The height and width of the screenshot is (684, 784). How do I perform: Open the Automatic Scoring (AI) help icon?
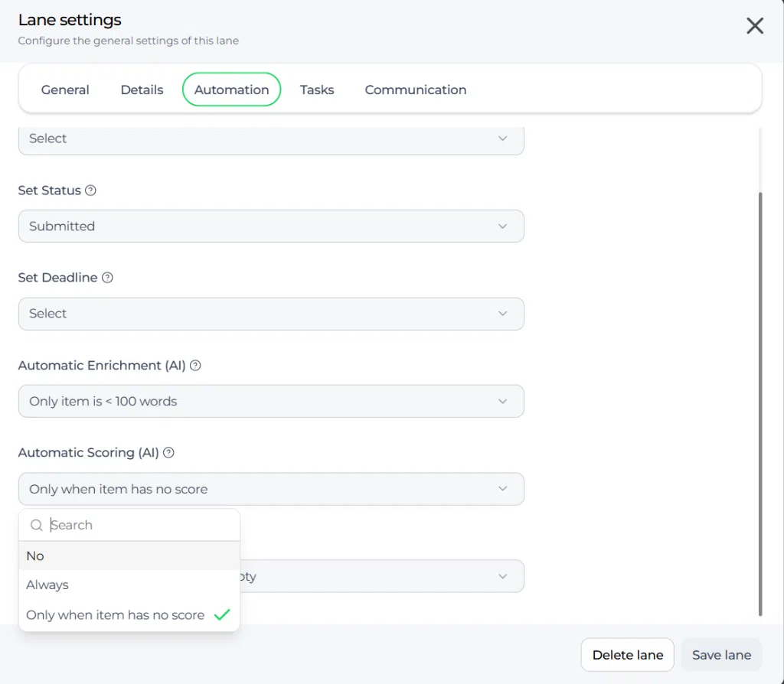coord(169,453)
